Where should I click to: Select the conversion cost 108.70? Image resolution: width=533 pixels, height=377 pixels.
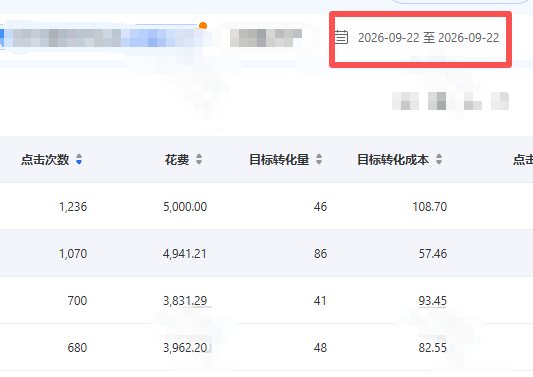(430, 207)
